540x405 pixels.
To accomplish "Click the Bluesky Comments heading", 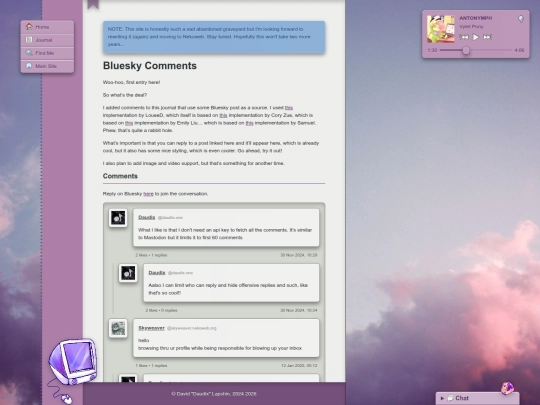I will pyautogui.click(x=150, y=66).
